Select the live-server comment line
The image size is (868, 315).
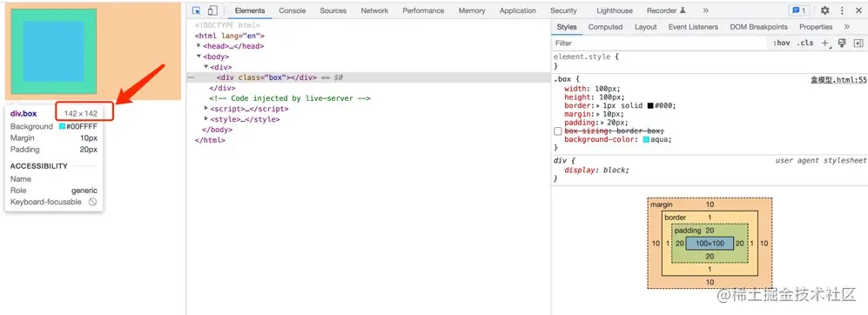pyautogui.click(x=290, y=98)
